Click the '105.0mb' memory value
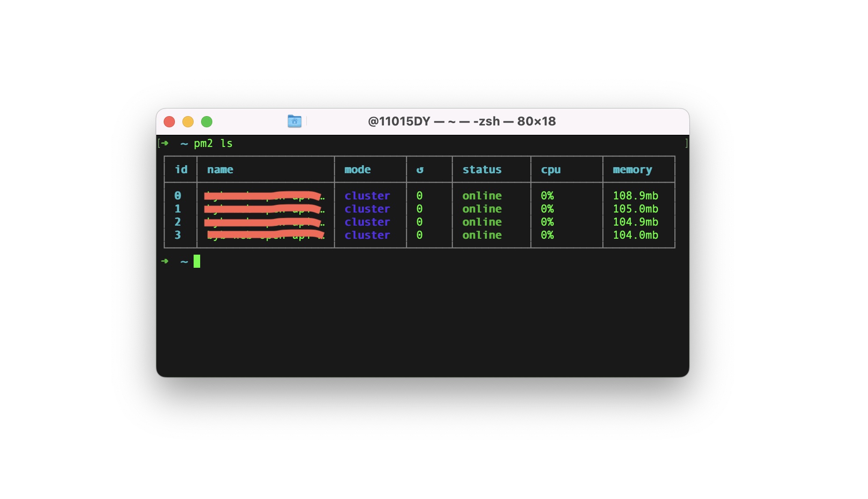 click(x=636, y=209)
